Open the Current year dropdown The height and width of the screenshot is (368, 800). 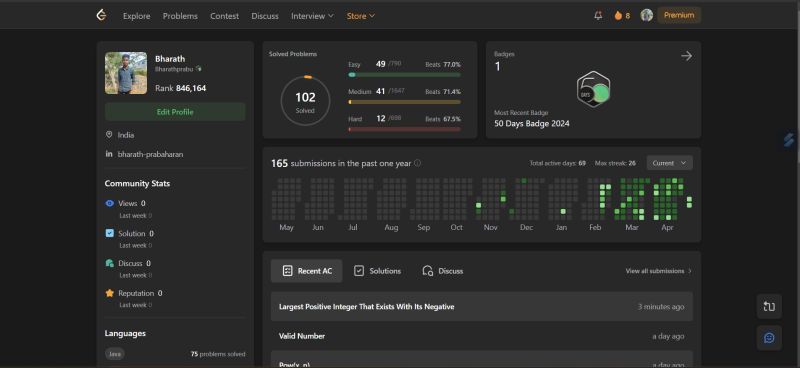[669, 163]
